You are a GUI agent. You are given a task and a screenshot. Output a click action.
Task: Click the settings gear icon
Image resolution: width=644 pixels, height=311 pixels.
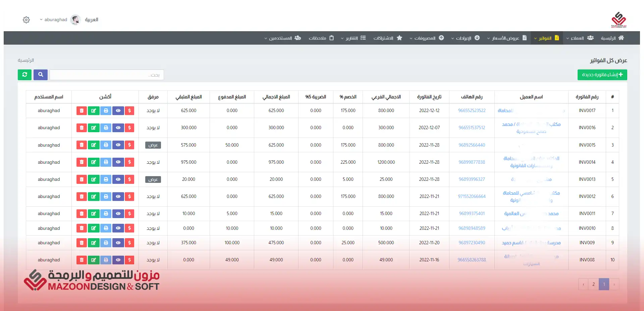[x=26, y=20]
